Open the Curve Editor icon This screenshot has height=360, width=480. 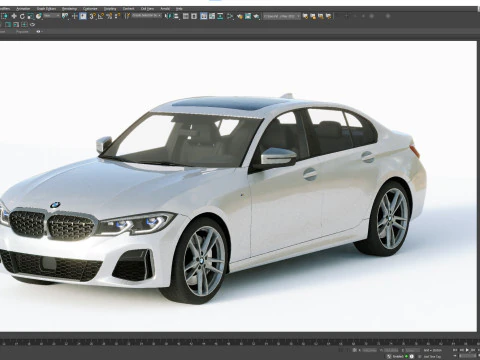pyautogui.click(x=212, y=16)
